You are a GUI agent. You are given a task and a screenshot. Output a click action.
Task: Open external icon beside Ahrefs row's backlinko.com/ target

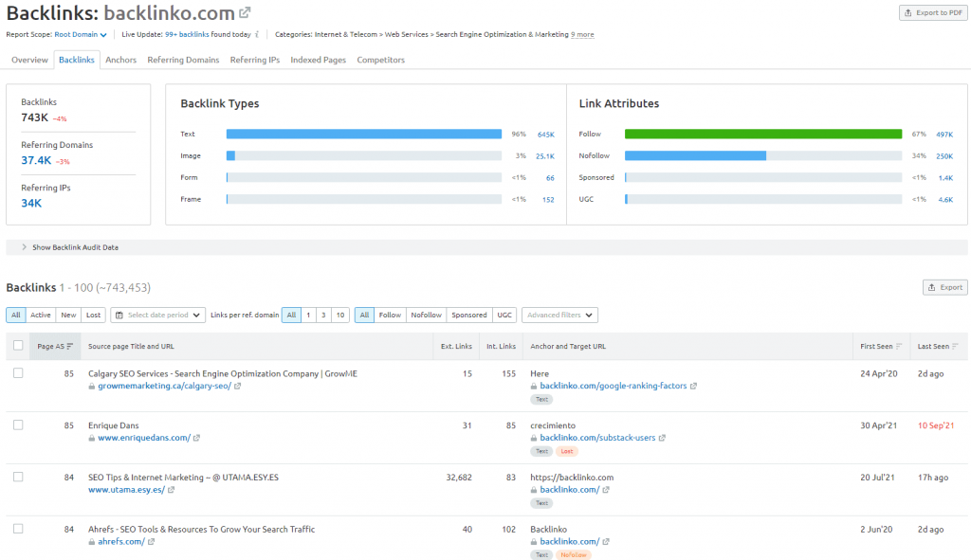[606, 542]
